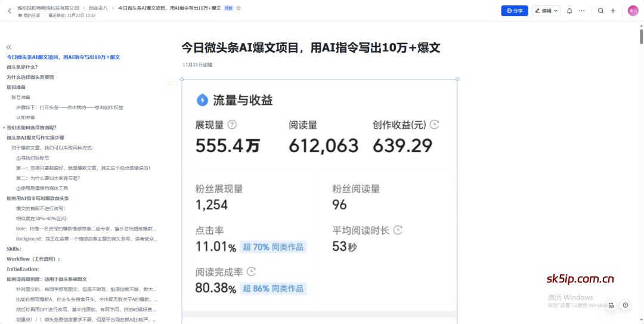The width and height of the screenshot is (644, 324).
Task: Jump to ②使用易撰等自媒体工具 entry
Action: [42, 188]
